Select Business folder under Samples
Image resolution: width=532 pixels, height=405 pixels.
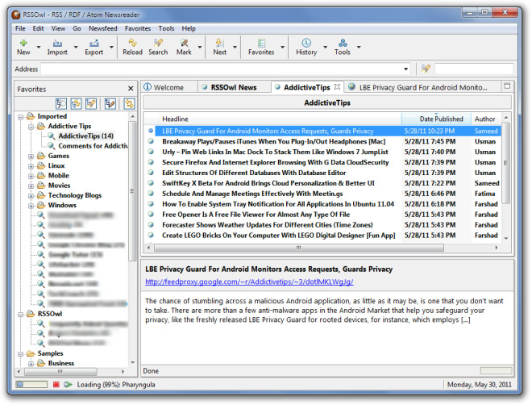pyautogui.click(x=60, y=363)
